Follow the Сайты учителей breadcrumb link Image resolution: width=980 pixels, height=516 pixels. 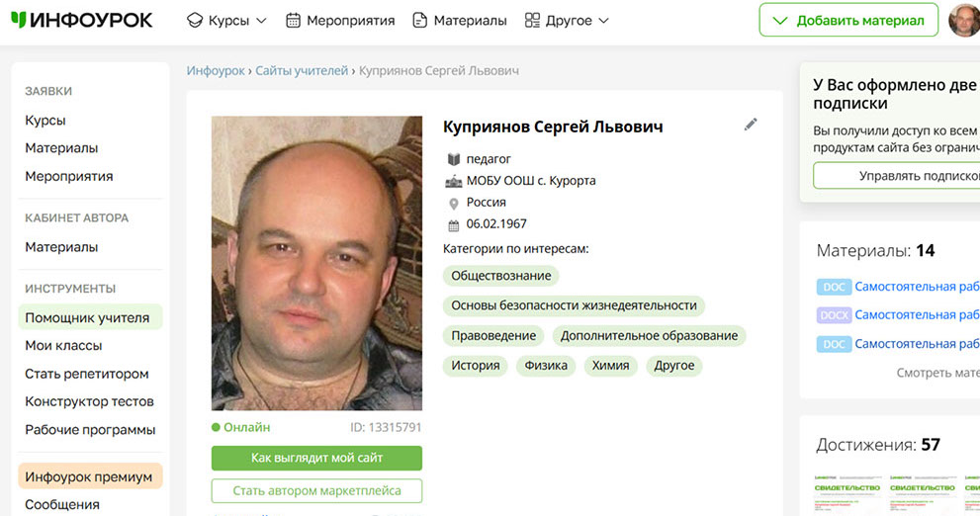pyautogui.click(x=302, y=70)
